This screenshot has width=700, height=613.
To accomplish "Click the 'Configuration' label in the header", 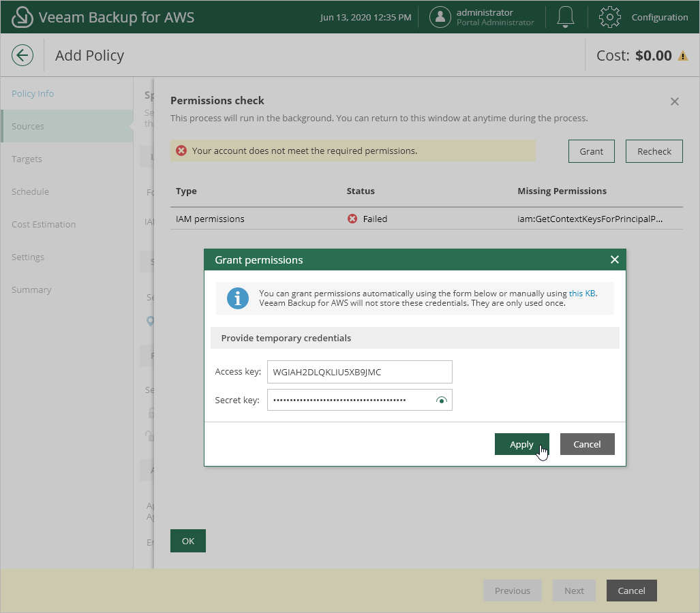I will pyautogui.click(x=659, y=18).
